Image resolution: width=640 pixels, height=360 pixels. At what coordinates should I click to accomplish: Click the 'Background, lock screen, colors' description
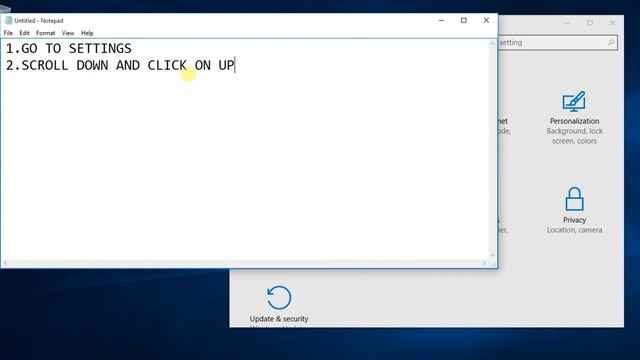click(x=574, y=136)
